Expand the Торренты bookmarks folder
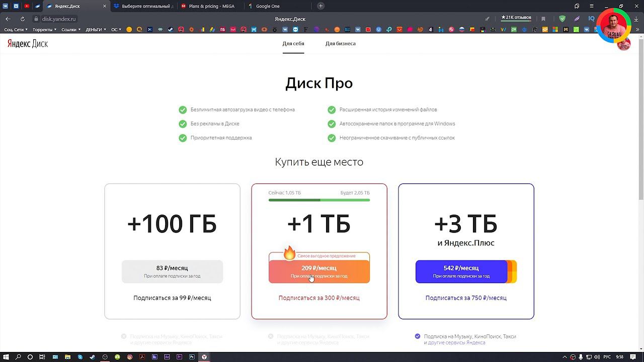The height and width of the screenshot is (362, 644). coord(44,30)
